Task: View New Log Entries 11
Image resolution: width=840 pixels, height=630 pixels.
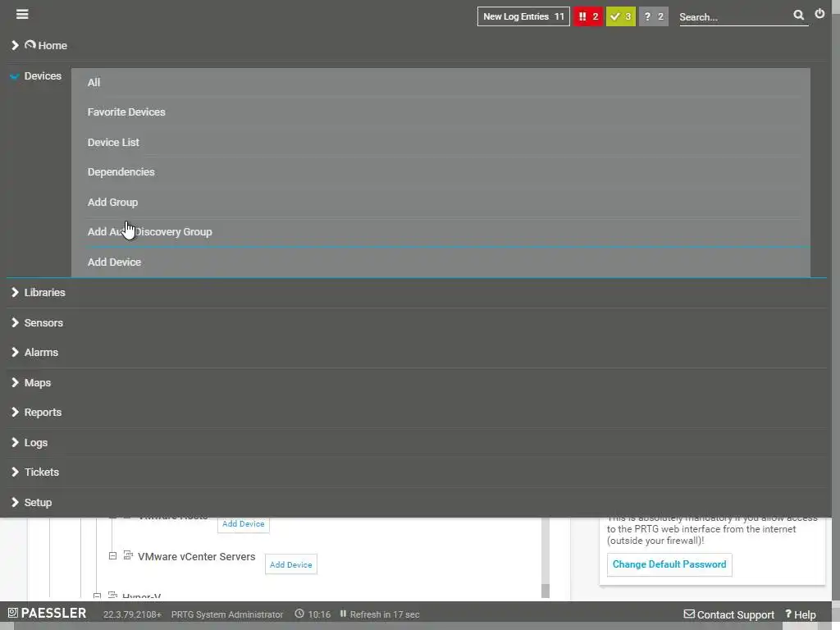Action: 523,16
